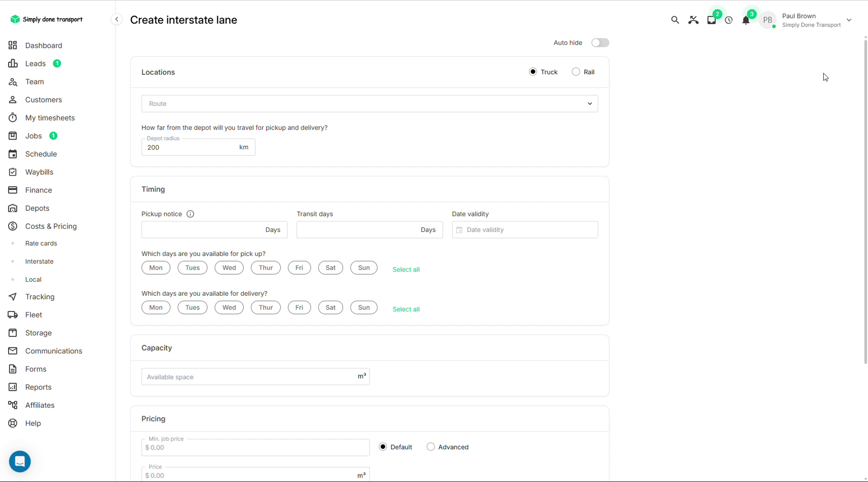868x482 pixels.
Task: Click the PB user avatar
Action: [x=768, y=20]
